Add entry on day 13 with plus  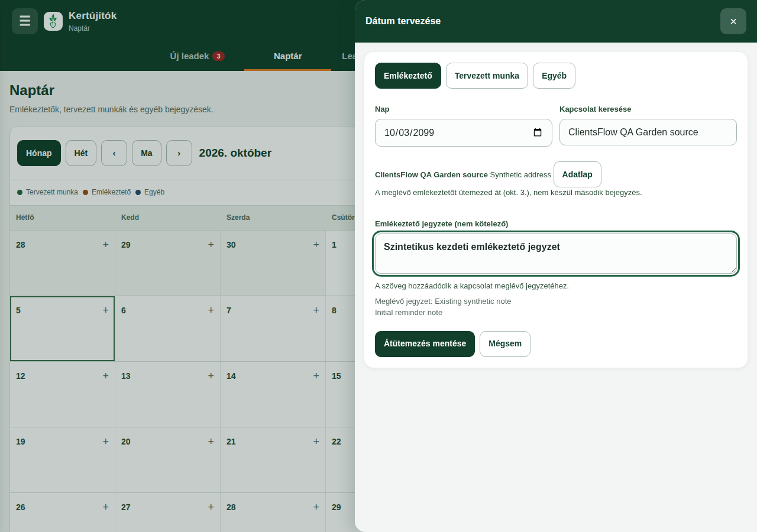(211, 375)
